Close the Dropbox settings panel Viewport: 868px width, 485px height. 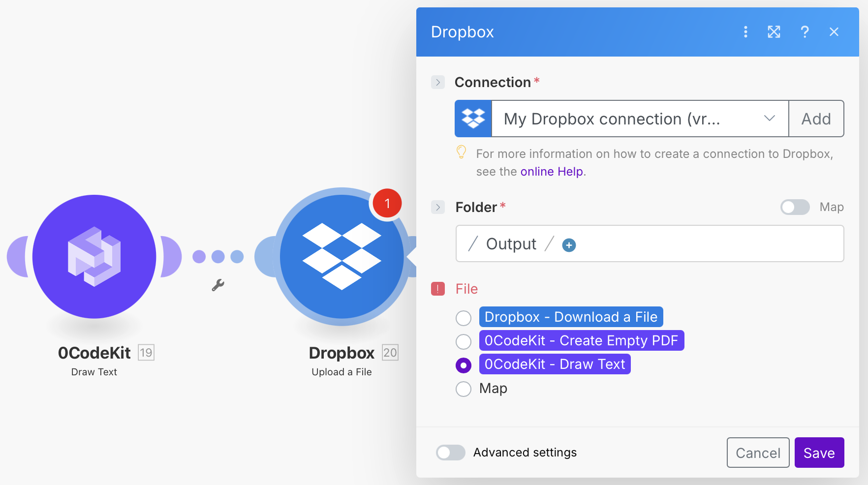(x=834, y=32)
